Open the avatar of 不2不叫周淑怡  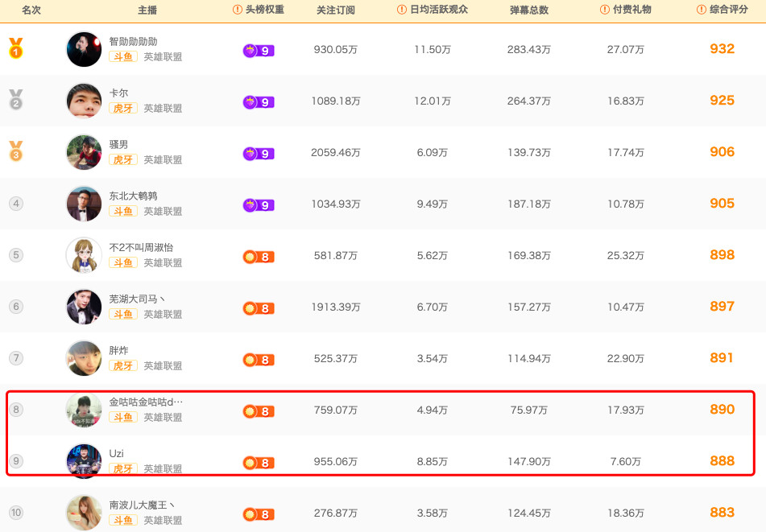(x=84, y=255)
